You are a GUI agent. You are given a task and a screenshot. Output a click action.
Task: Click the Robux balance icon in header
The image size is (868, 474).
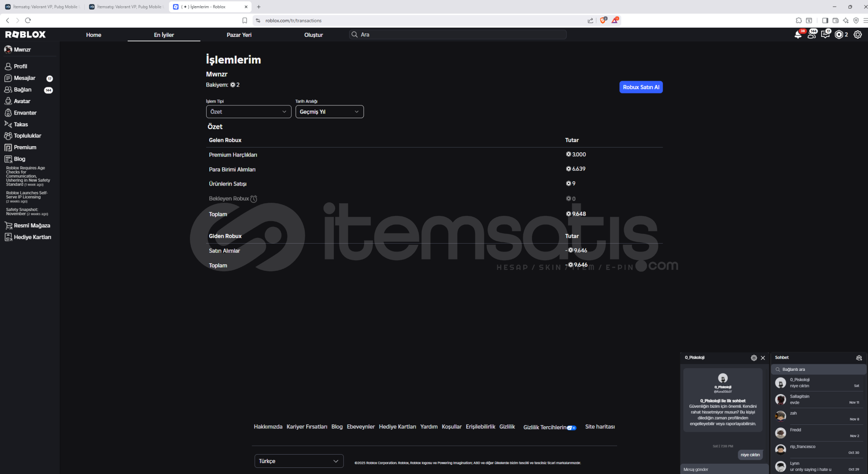tap(839, 35)
